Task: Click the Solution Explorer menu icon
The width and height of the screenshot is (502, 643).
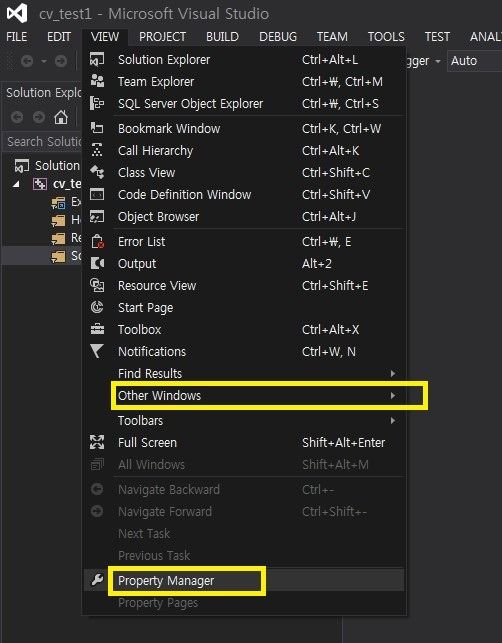Action: click(97, 59)
